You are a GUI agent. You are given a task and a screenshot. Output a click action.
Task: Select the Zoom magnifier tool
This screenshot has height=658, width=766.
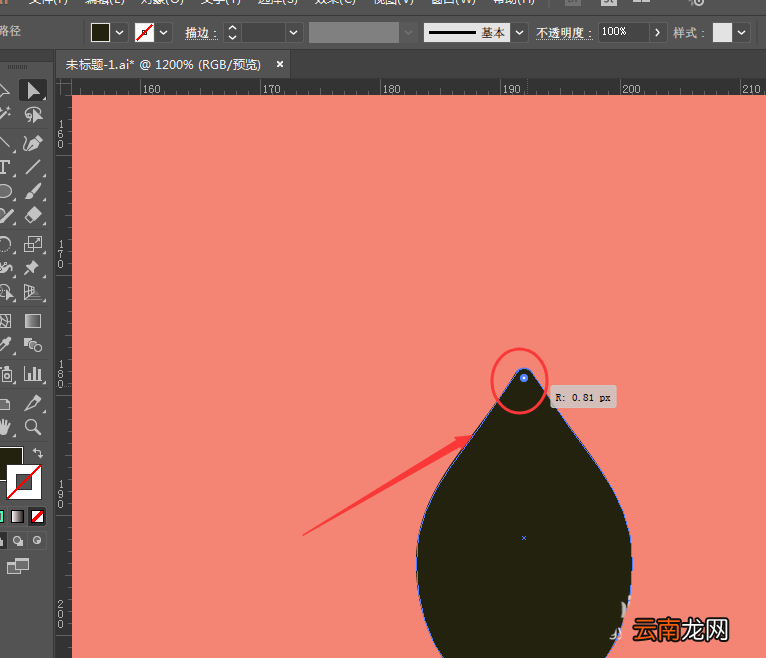pyautogui.click(x=33, y=427)
